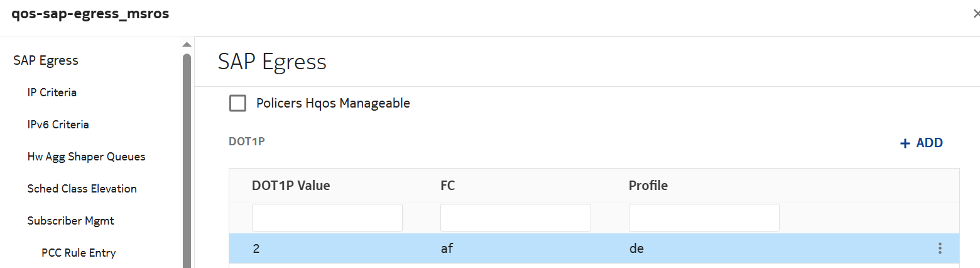This screenshot has width=980, height=268.
Task: Enable the Policers Hqos Manageable checkbox
Action: point(238,103)
